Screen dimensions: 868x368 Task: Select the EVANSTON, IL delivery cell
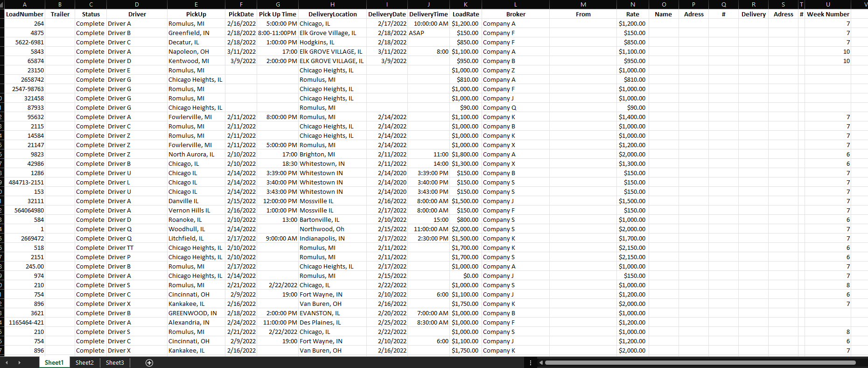coord(332,313)
